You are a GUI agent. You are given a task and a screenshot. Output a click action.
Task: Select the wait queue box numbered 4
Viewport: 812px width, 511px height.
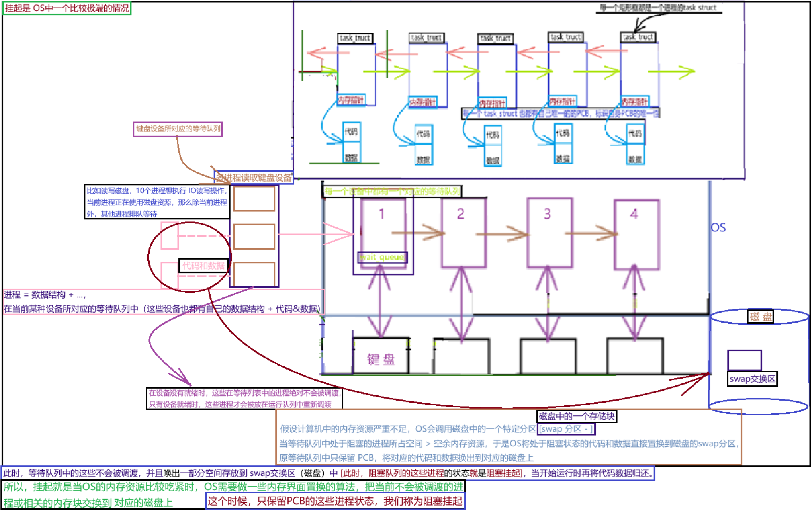(x=637, y=235)
